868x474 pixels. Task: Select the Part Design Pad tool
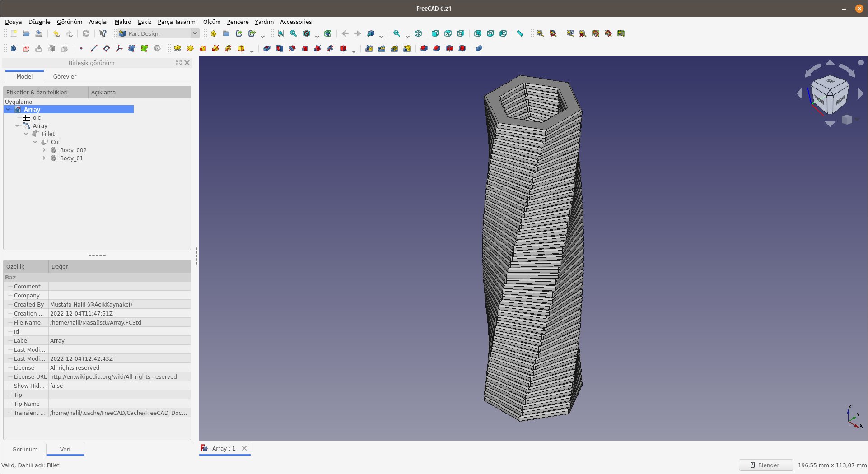click(177, 48)
